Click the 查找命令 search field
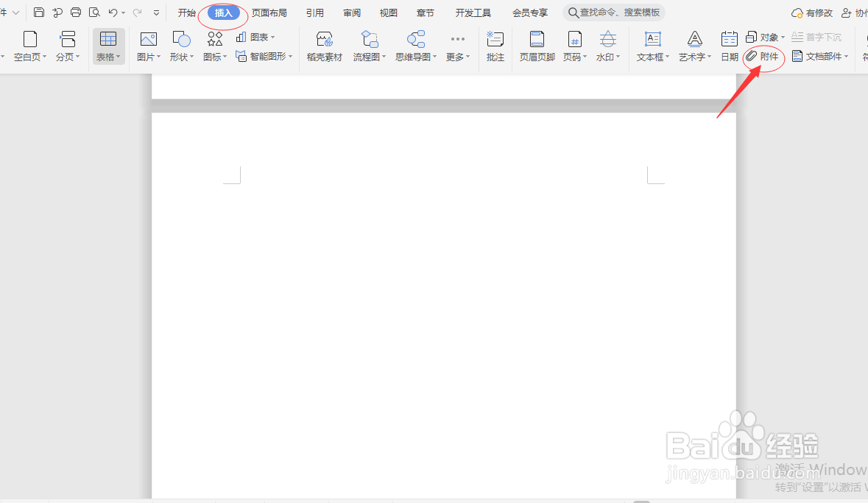 point(614,12)
